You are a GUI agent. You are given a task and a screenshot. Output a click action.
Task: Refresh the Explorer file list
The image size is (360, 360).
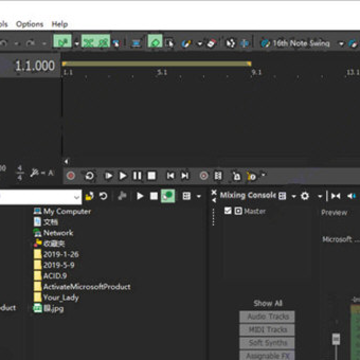point(103,196)
